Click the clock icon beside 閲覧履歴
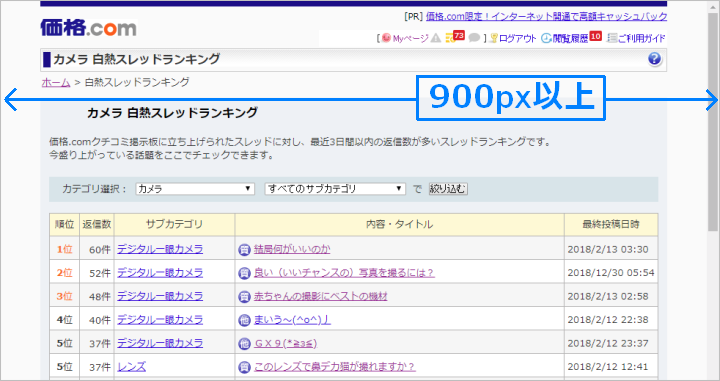The height and width of the screenshot is (381, 720). (546, 38)
